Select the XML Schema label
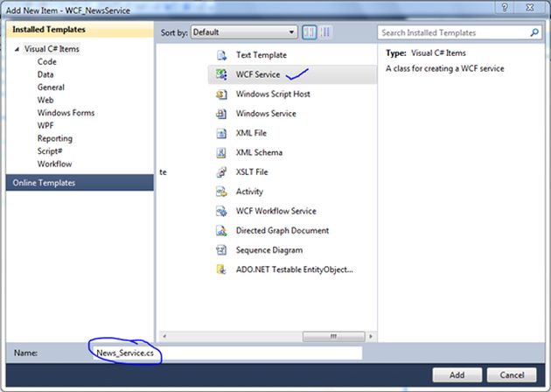 click(x=259, y=152)
